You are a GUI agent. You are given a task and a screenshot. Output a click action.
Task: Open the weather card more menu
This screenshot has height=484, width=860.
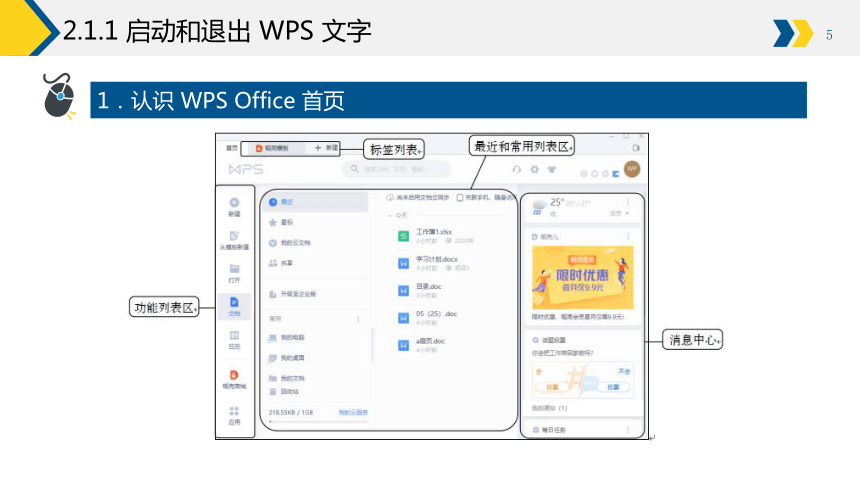pos(628,202)
